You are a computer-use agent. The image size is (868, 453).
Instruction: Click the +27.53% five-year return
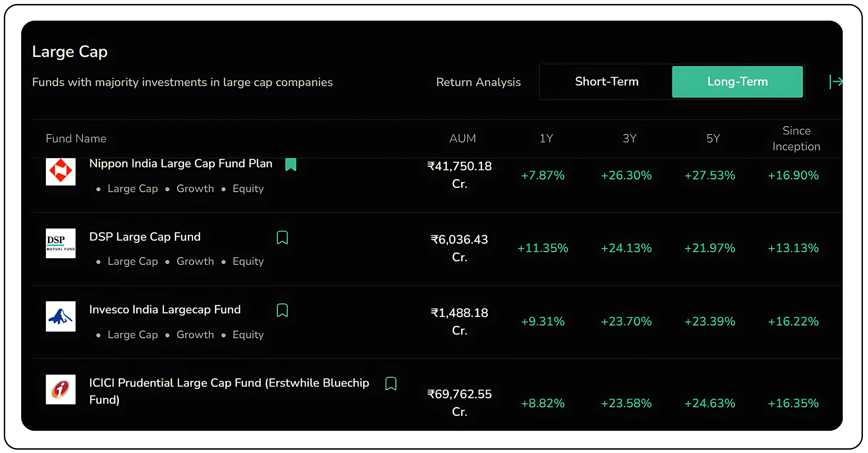click(x=710, y=175)
